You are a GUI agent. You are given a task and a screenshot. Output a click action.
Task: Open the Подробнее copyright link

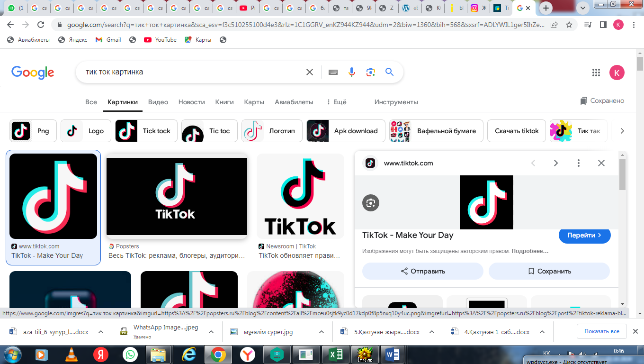click(x=530, y=251)
